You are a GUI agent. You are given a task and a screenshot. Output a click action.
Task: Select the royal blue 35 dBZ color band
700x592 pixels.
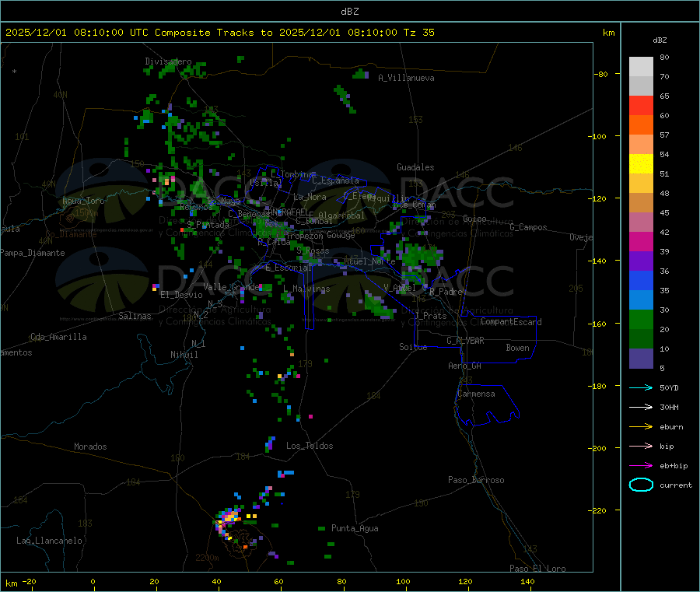coord(641,280)
